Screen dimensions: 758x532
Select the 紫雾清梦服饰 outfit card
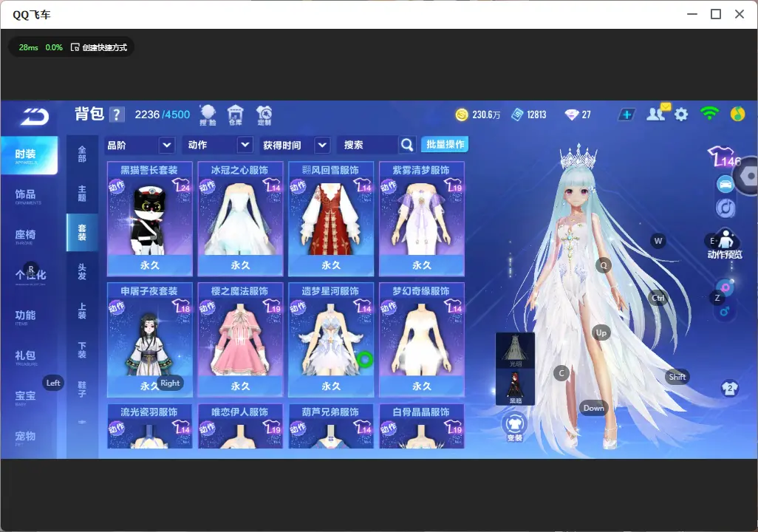[422, 219]
